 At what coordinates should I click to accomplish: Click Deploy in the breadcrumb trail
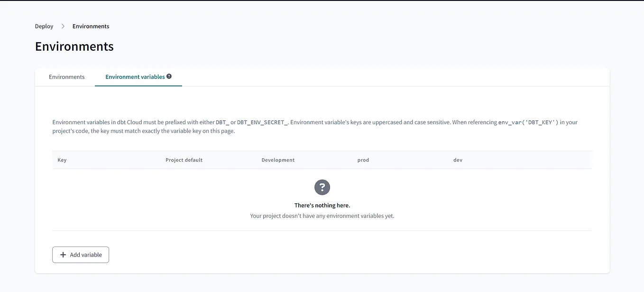click(x=44, y=26)
